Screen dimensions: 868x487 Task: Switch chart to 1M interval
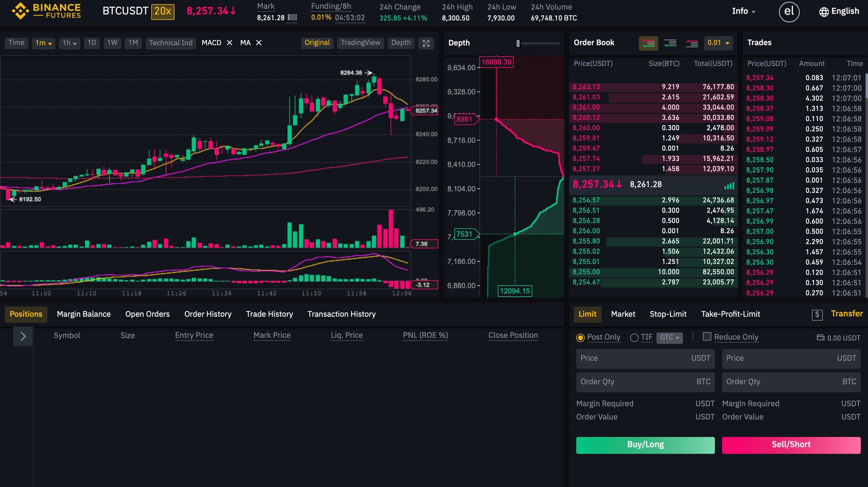tap(133, 43)
